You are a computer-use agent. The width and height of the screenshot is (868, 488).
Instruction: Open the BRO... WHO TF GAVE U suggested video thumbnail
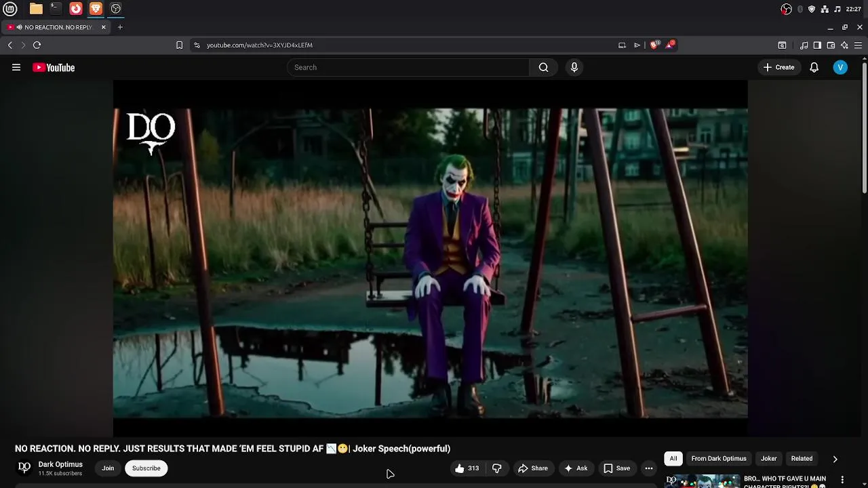pos(702,481)
